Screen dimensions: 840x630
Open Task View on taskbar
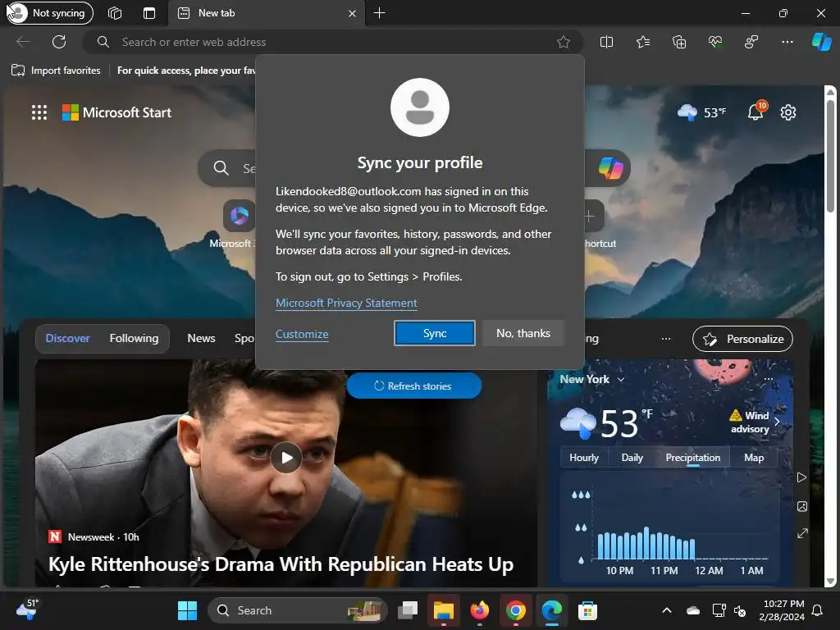[x=408, y=610]
